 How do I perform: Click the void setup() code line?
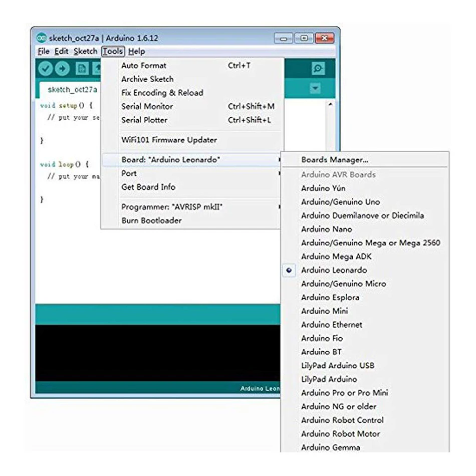[67, 106]
